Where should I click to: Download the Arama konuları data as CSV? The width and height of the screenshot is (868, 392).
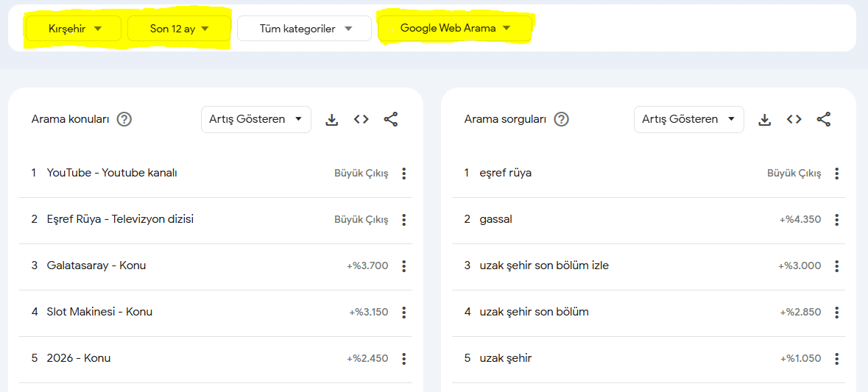pyautogui.click(x=332, y=120)
